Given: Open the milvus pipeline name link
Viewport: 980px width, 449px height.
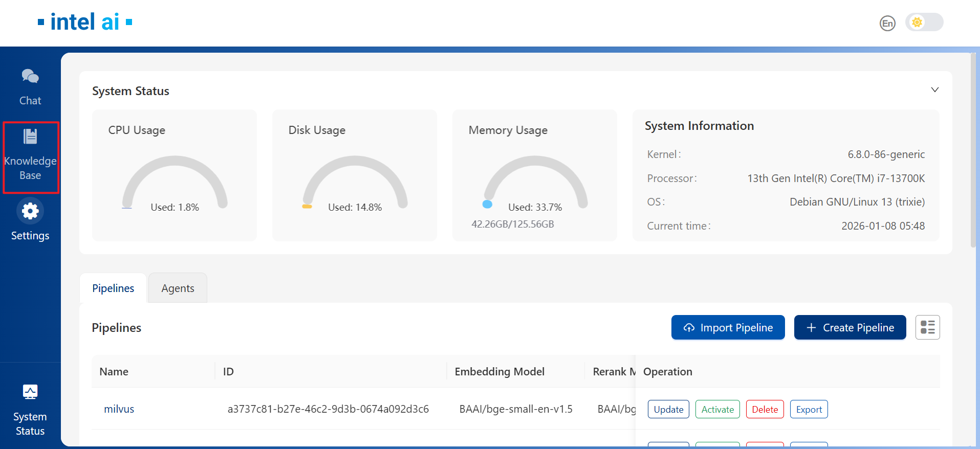Looking at the screenshot, I should [119, 409].
